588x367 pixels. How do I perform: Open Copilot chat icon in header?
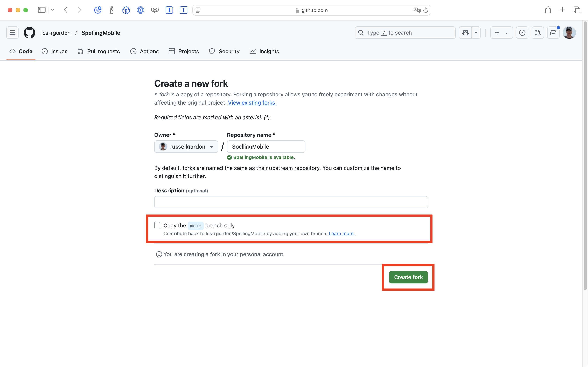click(x=465, y=32)
